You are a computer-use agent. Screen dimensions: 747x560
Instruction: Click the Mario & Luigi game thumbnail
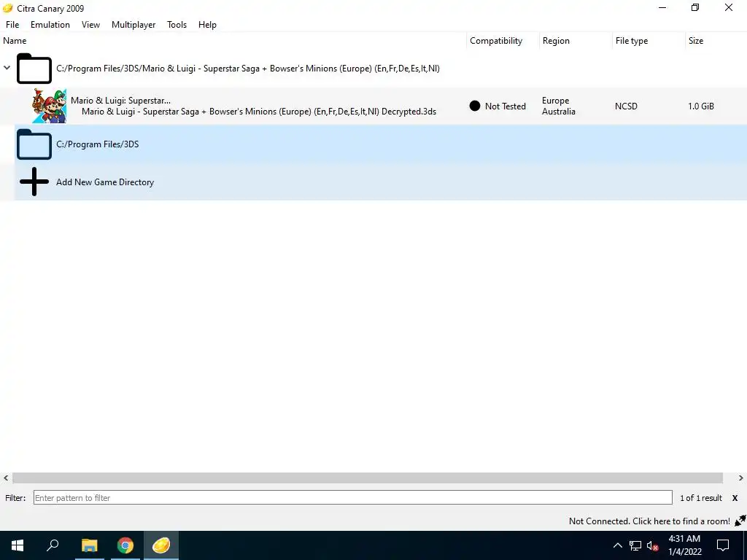tap(49, 106)
